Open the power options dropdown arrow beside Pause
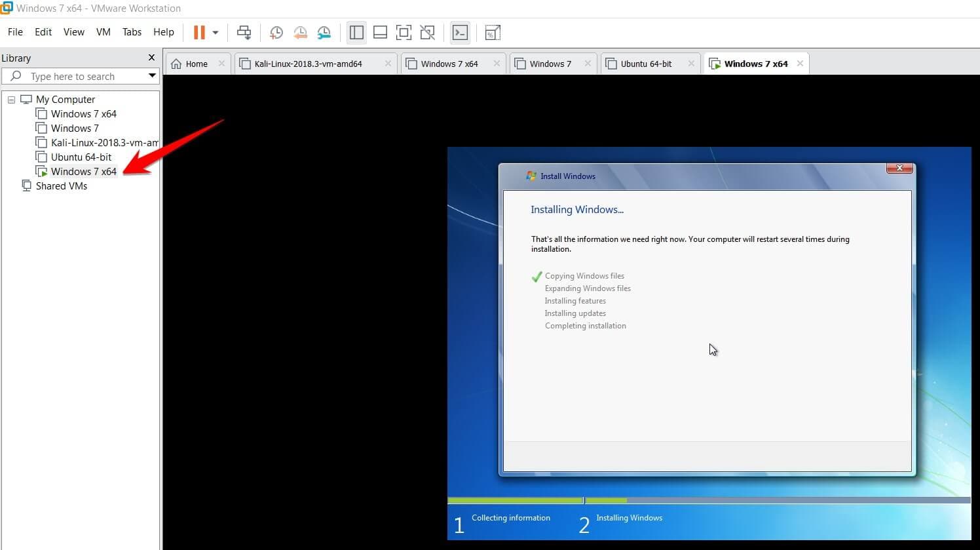980x550 pixels. (215, 32)
